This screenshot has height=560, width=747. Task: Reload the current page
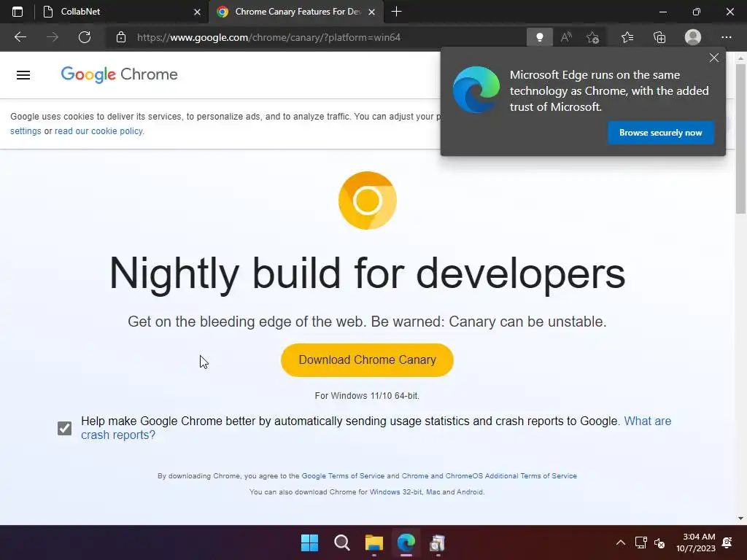[x=85, y=37]
